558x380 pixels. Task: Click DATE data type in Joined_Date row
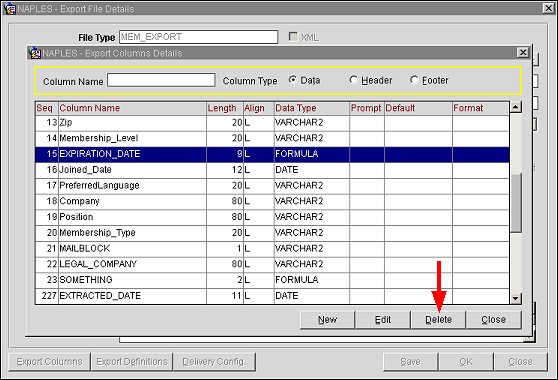tap(286, 170)
